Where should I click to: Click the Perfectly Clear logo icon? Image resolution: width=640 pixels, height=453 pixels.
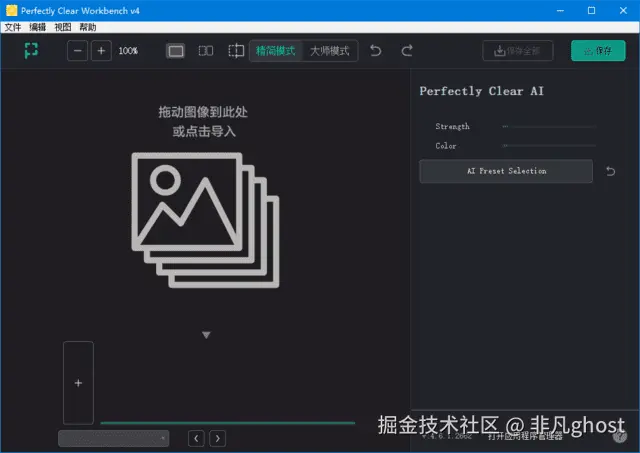tap(31, 51)
